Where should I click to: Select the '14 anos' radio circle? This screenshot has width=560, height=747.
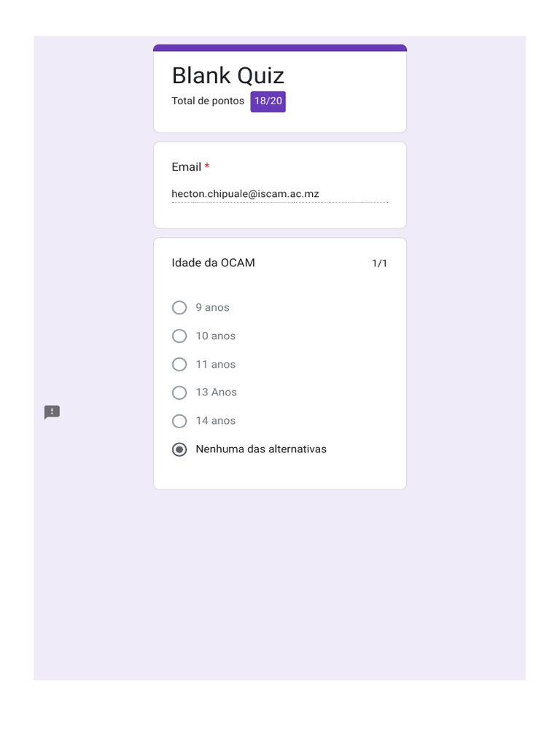coord(179,421)
